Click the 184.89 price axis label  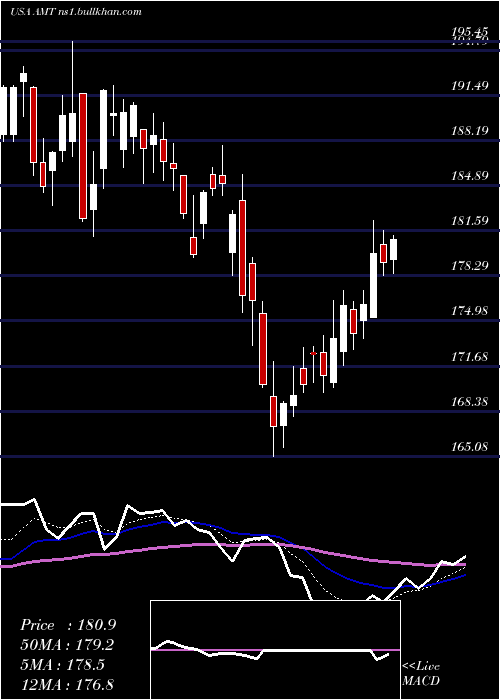(469, 176)
